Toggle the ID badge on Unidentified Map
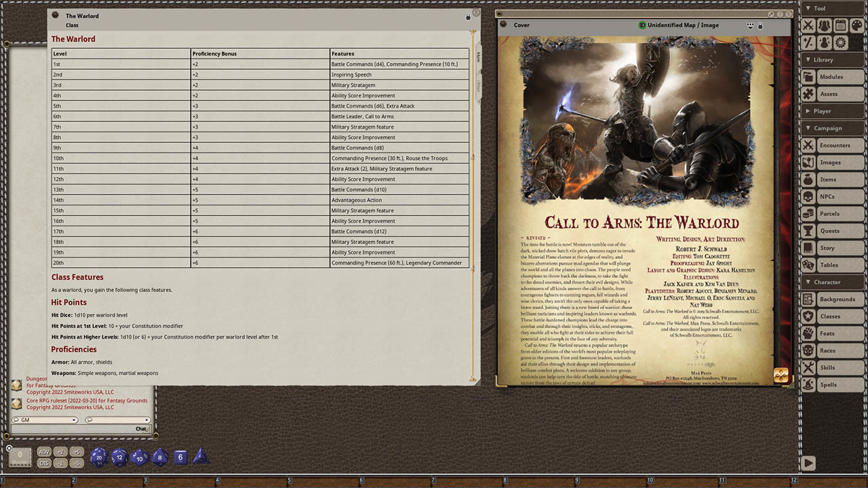Viewport: 868px width, 488px height. click(642, 25)
